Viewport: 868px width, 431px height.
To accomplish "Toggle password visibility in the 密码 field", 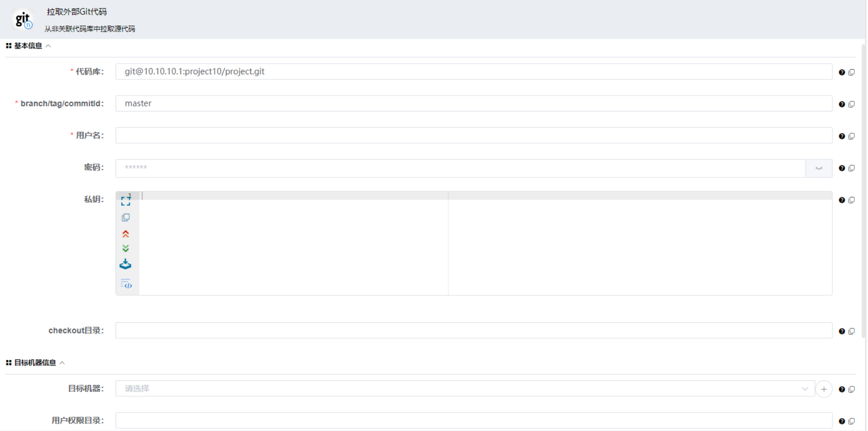I will pos(818,168).
